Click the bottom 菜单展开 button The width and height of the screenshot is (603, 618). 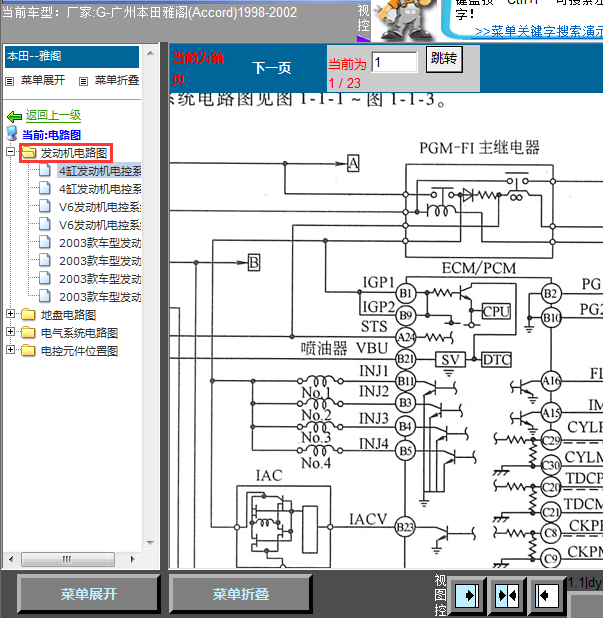point(88,594)
